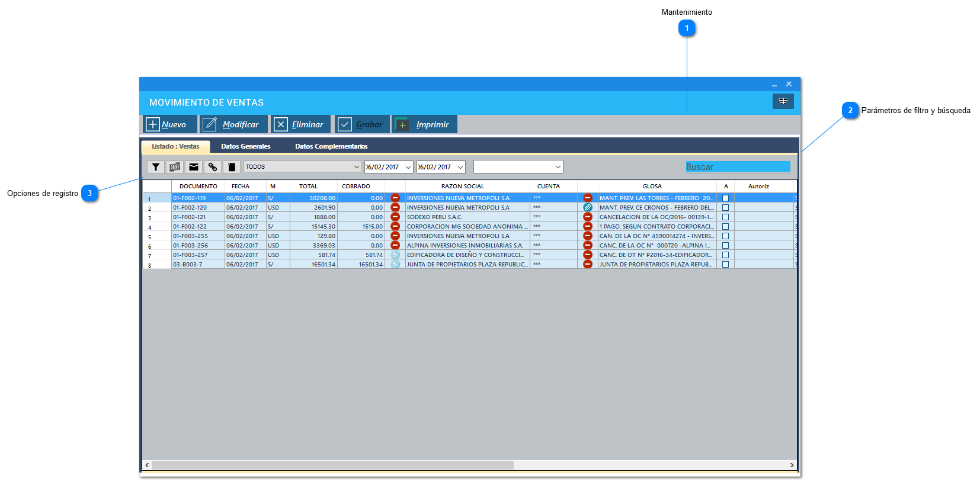Click the scroll left arrow of the grid
This screenshot has height=482, width=980.
[148, 465]
